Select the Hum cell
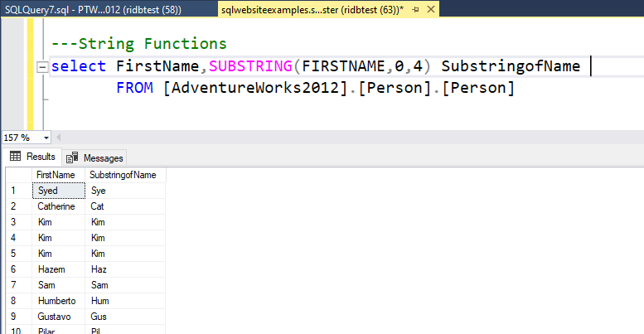The height and width of the screenshot is (334, 644). 125,301
